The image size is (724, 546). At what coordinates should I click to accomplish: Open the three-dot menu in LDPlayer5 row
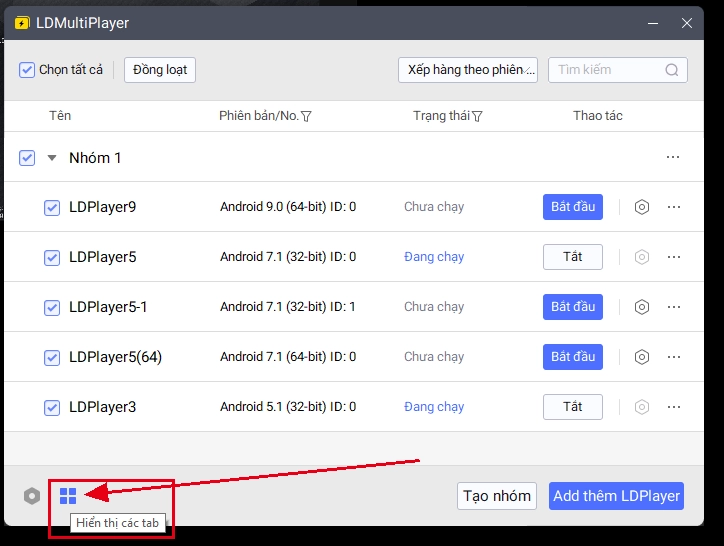[674, 257]
